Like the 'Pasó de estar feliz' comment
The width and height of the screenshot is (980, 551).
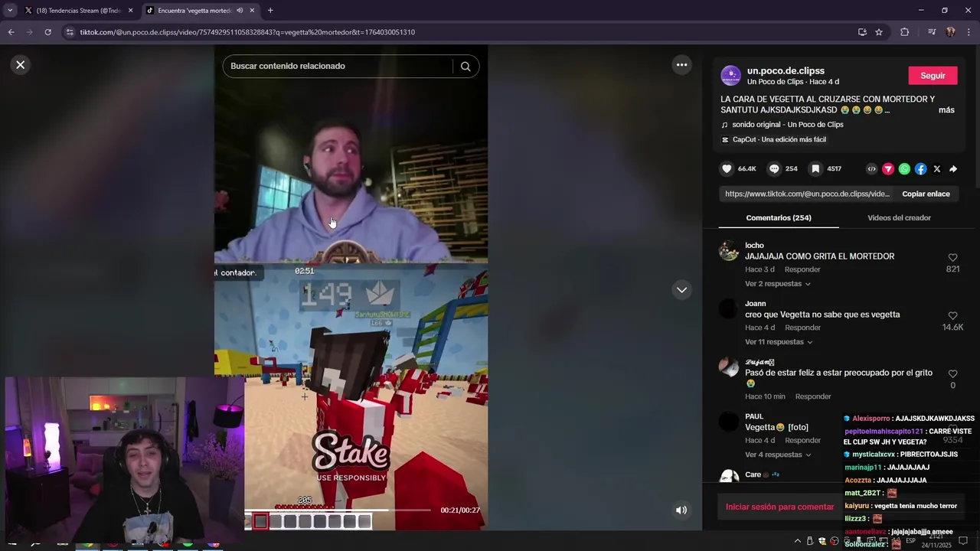click(952, 374)
